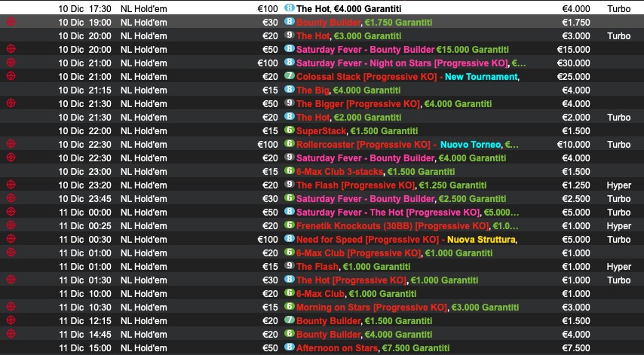Open Afternoon on Stars €7.500 Garantiti

(x=373, y=347)
